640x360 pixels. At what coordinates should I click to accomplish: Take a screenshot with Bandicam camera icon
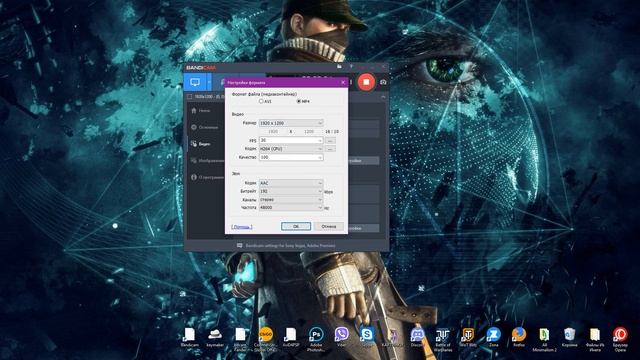pos(383,82)
